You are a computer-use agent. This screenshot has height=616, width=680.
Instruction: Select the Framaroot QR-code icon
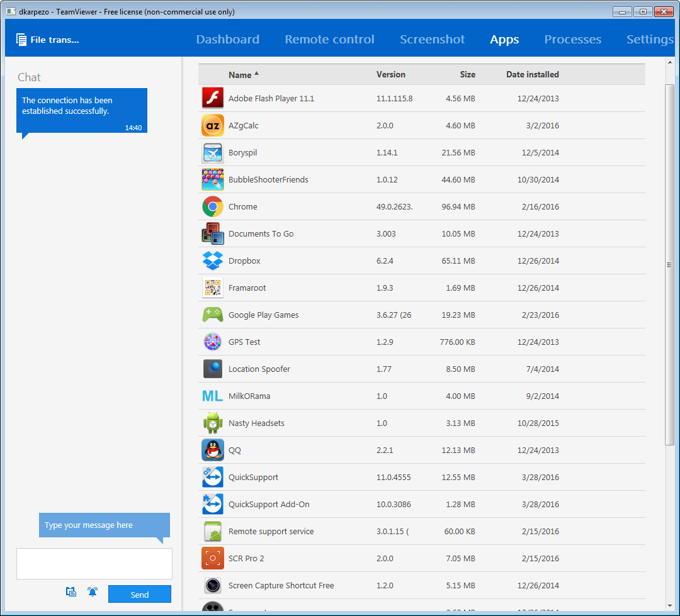pos(213,288)
